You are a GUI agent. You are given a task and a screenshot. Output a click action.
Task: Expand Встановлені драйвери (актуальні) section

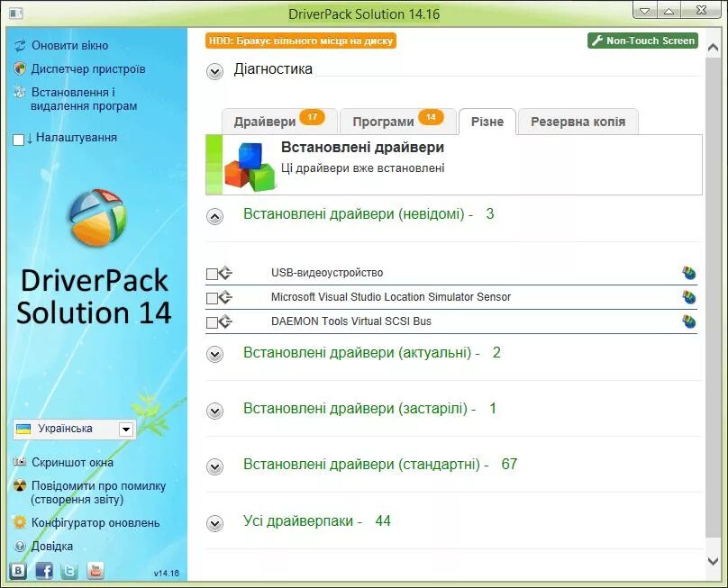tap(214, 354)
